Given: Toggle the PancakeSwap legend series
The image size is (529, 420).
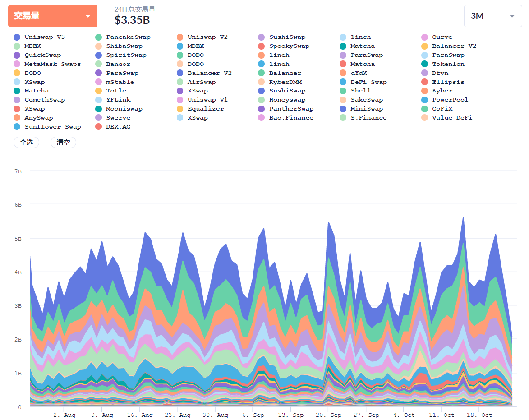Looking at the screenshot, I should tap(123, 37).
